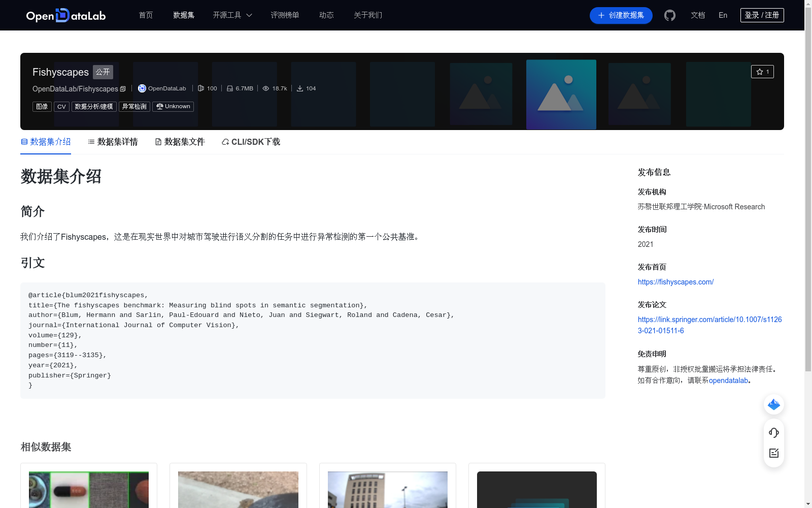This screenshot has width=812, height=508.
Task: Click the storage icon showing 6.7MB
Action: pyautogui.click(x=230, y=88)
